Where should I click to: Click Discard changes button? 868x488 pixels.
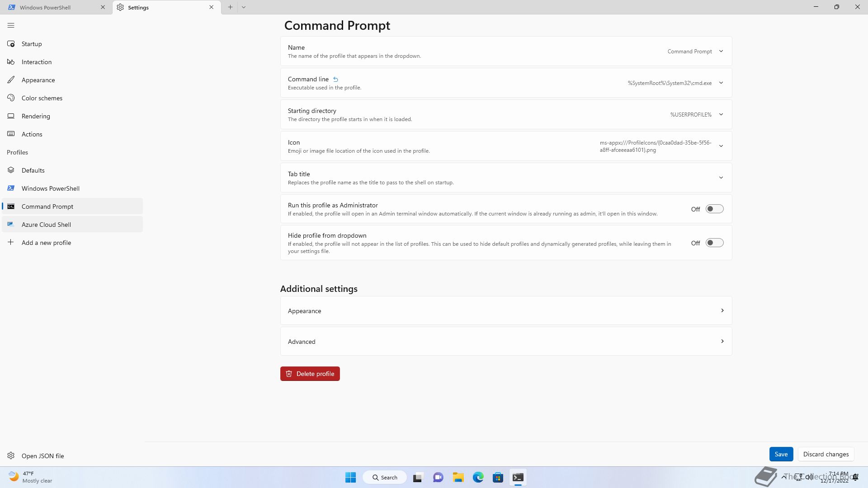[x=826, y=454]
